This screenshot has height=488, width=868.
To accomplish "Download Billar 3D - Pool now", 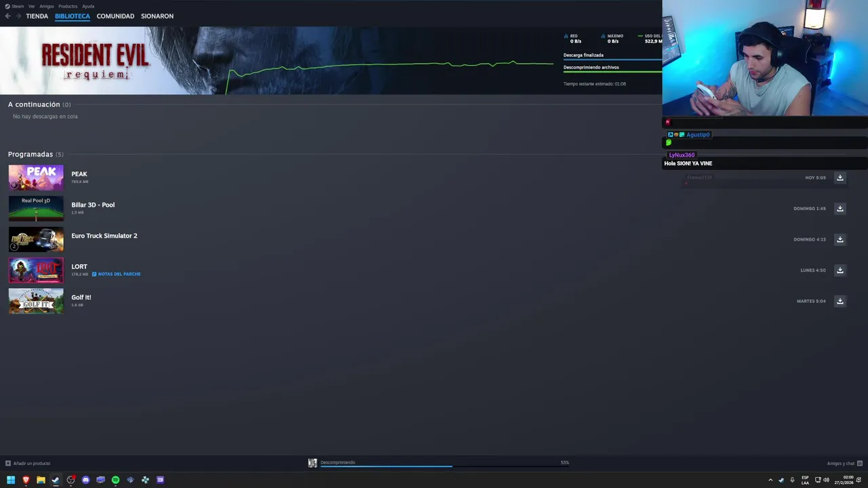I will (840, 209).
